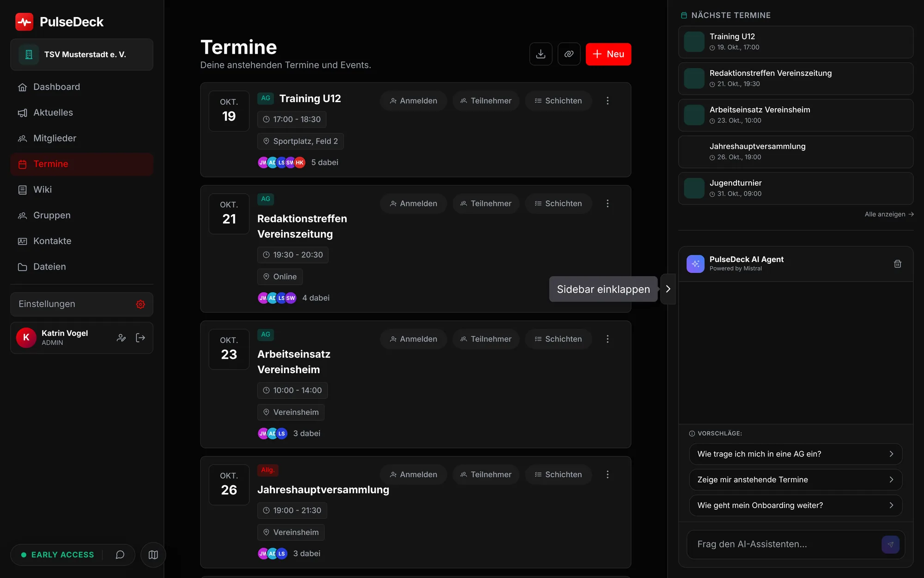
Task: Open Mitglieder in the sidebar
Action: pos(82,138)
